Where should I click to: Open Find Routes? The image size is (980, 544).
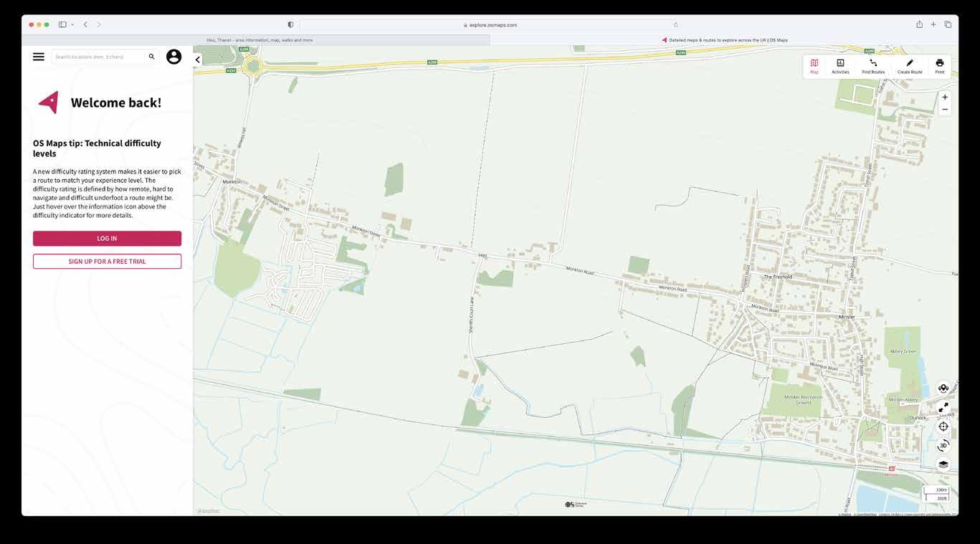tap(873, 66)
